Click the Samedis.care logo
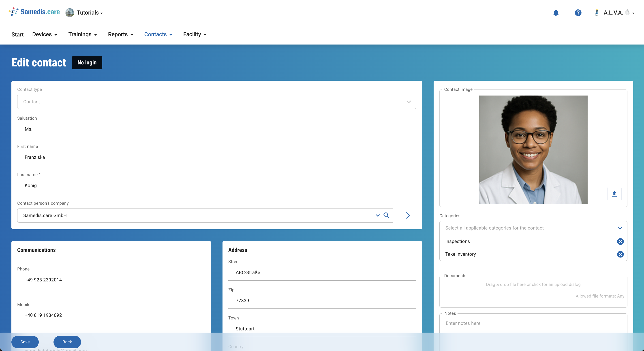This screenshot has width=644, height=351. [34, 12]
